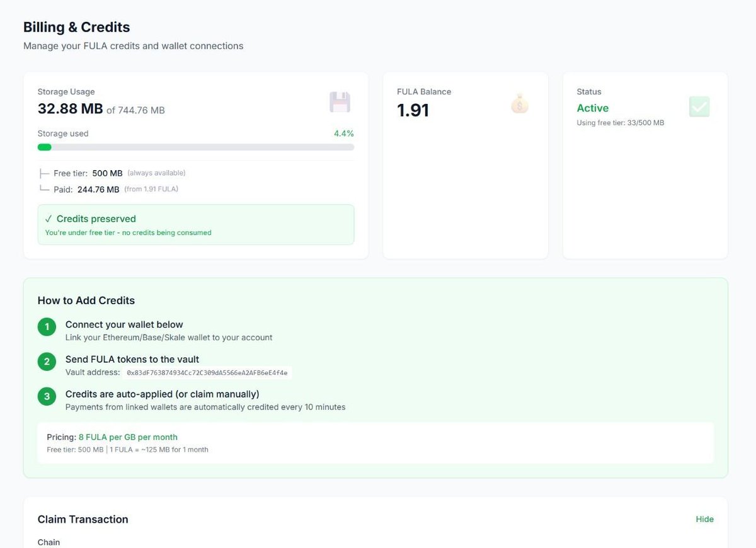Click 'Manage your FULA credits' subtitle
The height and width of the screenshot is (548, 756).
click(x=134, y=46)
